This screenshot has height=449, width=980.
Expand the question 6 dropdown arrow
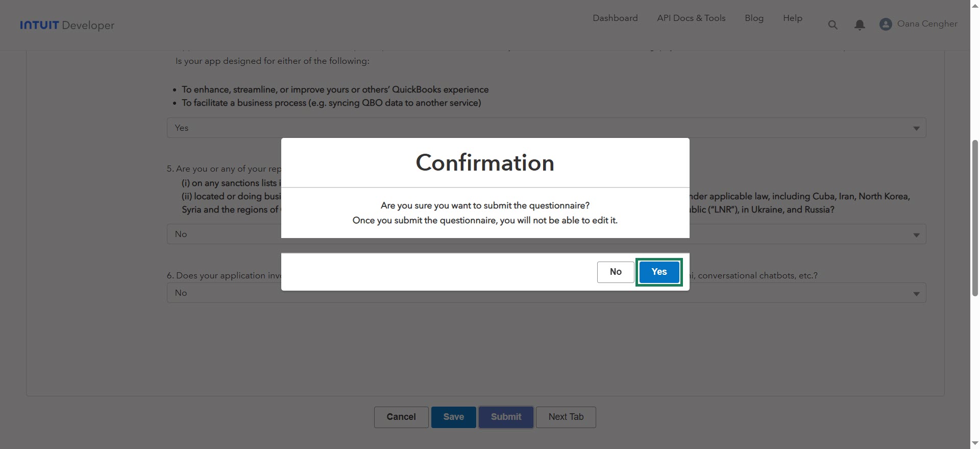[916, 293]
